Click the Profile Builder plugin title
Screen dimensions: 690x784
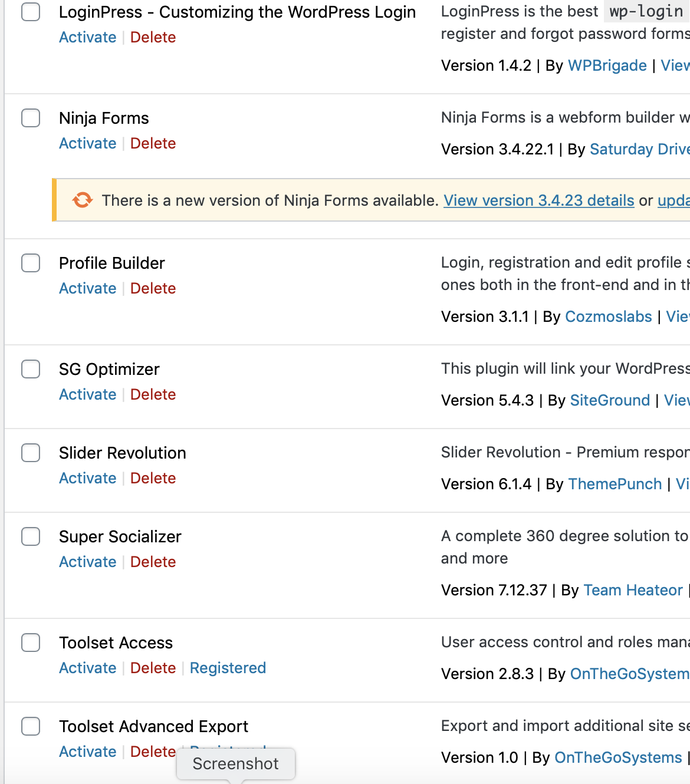(112, 263)
